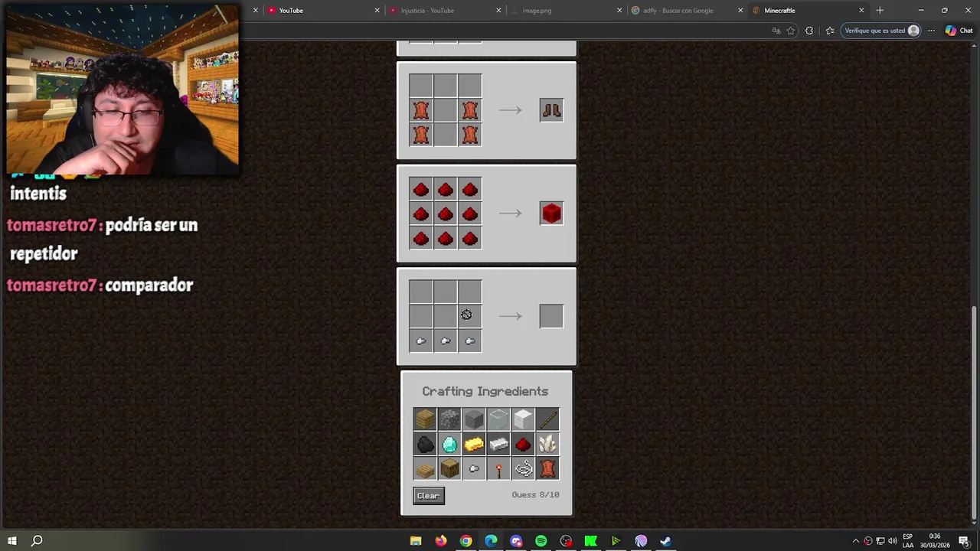Pick the oak planks ingredient
980x551 pixels.
425,419
